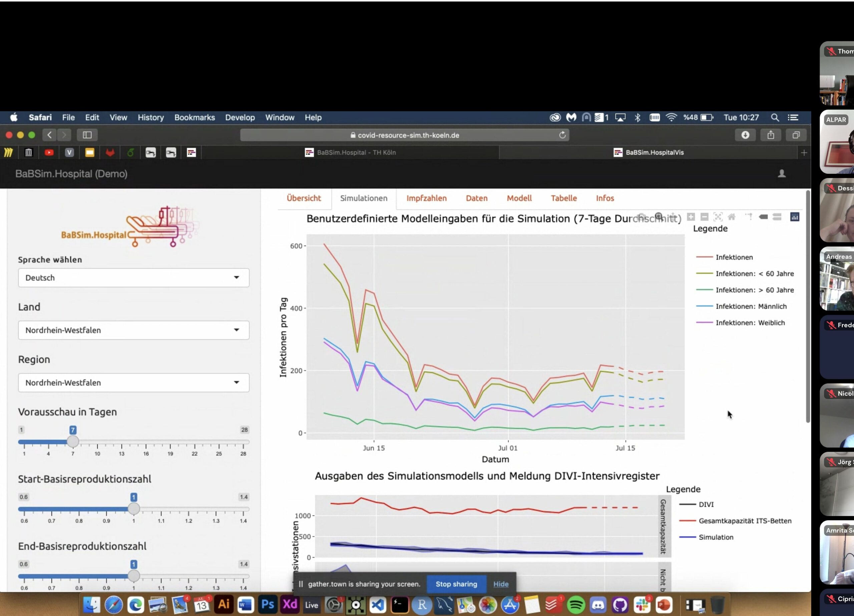Image resolution: width=854 pixels, height=616 pixels.
Task: Open the Land dropdown
Action: [134, 330]
